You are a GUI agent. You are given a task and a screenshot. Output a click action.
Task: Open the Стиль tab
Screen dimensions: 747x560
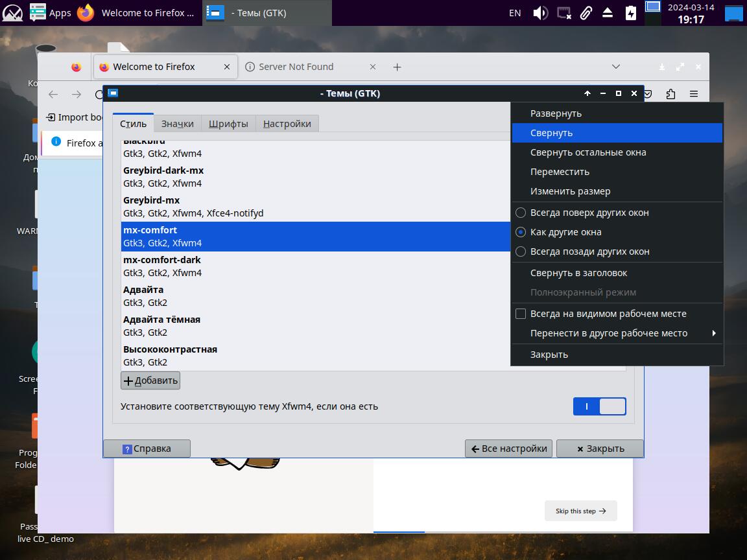(133, 124)
